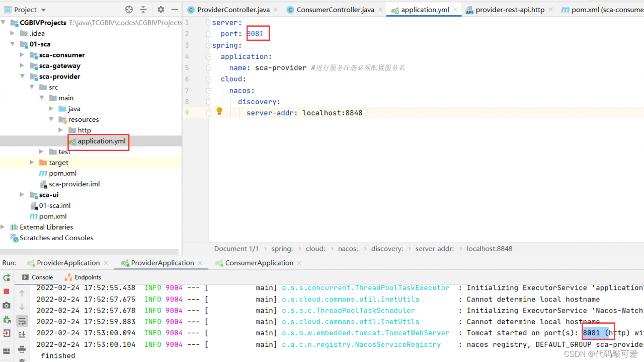Close the provider-rest-api.http editor tab
Image resolution: width=644 pixels, height=362 pixels.
tap(550, 10)
